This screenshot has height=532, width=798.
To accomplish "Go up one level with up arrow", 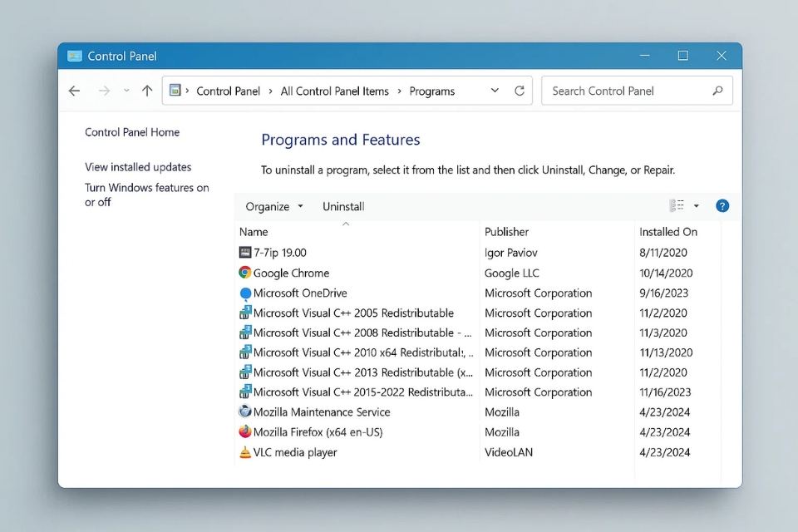I will coord(147,91).
